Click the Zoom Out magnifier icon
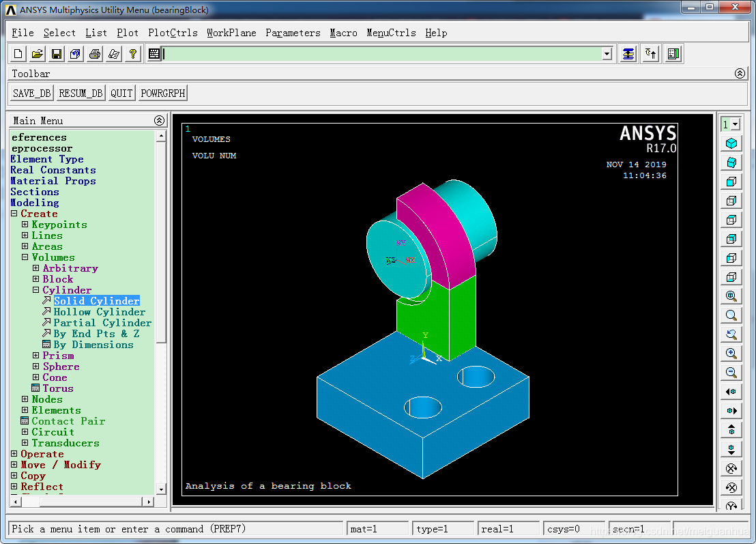This screenshot has width=756, height=544. (x=731, y=372)
